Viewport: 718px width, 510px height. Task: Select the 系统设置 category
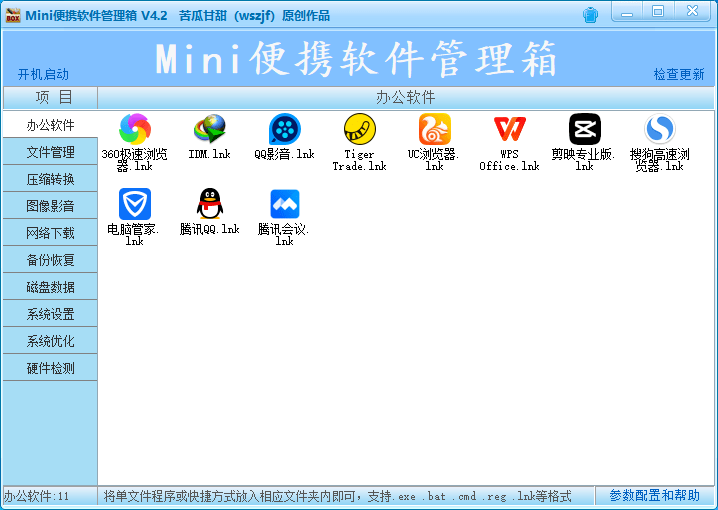point(50,314)
